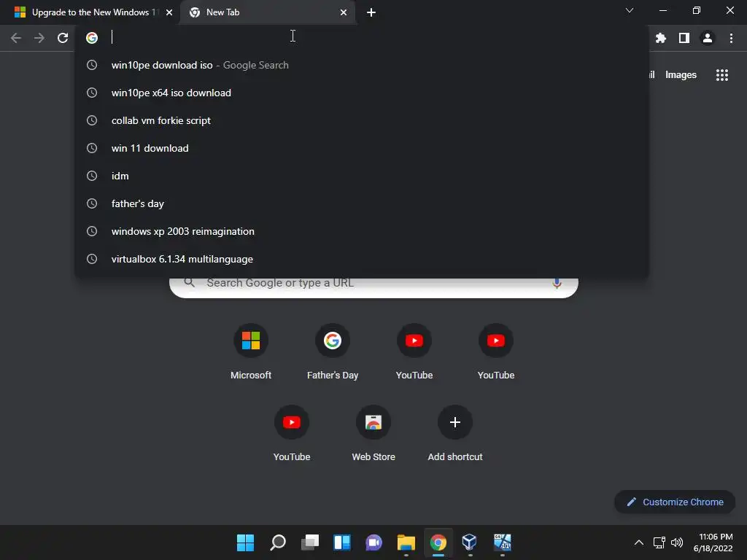
Task: Open Google apps grid
Action: [x=722, y=75]
